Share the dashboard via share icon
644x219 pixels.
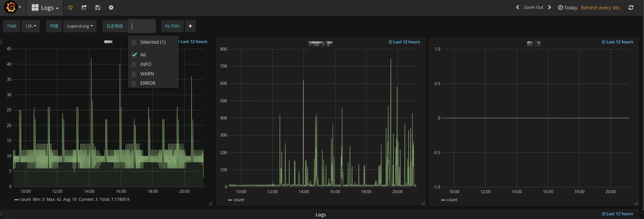[84, 7]
